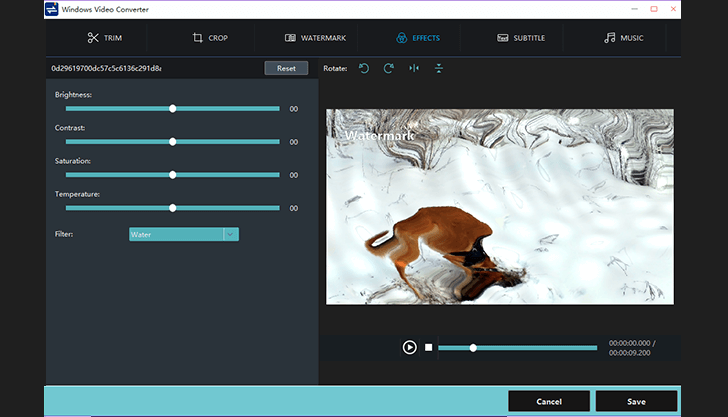The width and height of the screenshot is (728, 417).
Task: Cancel the effect changes
Action: (x=549, y=401)
